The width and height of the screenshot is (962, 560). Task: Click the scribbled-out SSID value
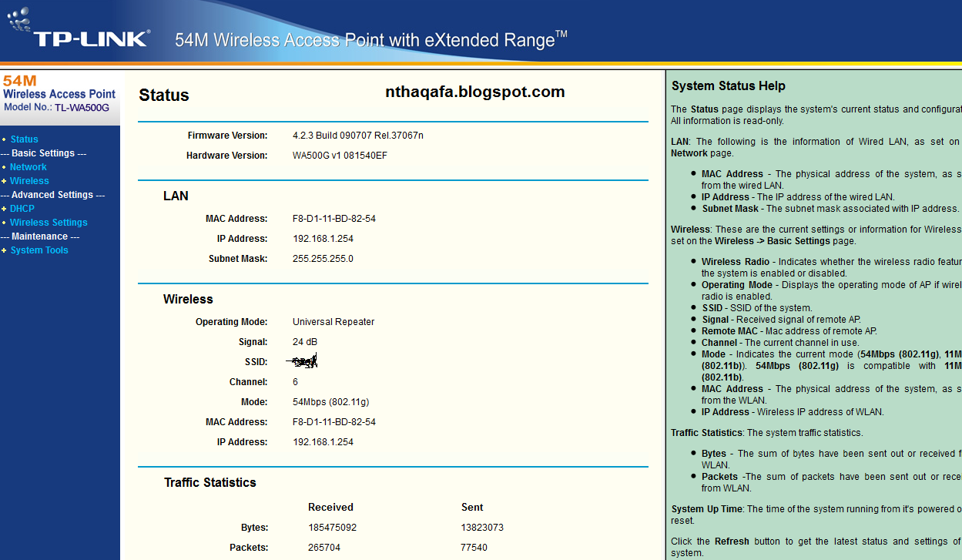pyautogui.click(x=302, y=360)
